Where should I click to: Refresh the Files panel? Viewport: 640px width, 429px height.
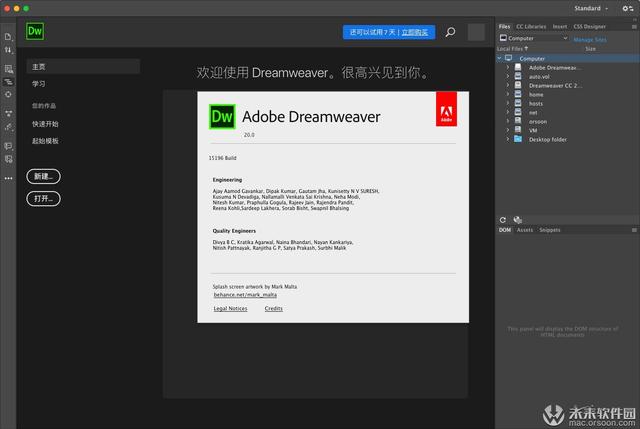click(x=503, y=220)
